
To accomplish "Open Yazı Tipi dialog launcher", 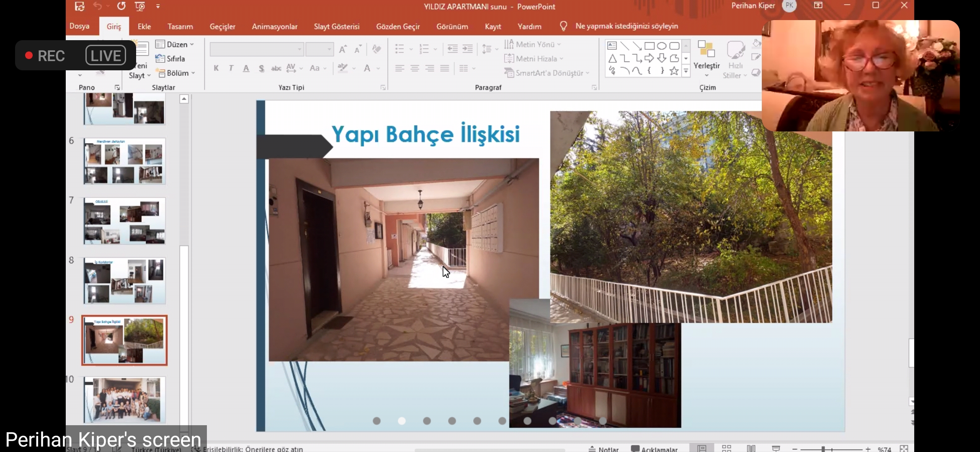I will [x=383, y=87].
